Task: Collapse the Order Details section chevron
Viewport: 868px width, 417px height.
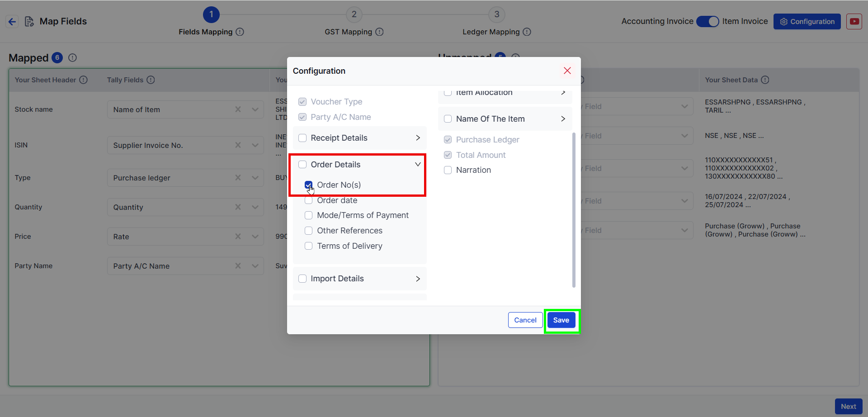Action: [418, 165]
